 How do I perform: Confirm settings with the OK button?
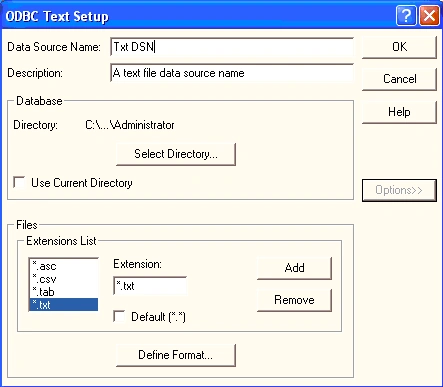pyautogui.click(x=399, y=47)
